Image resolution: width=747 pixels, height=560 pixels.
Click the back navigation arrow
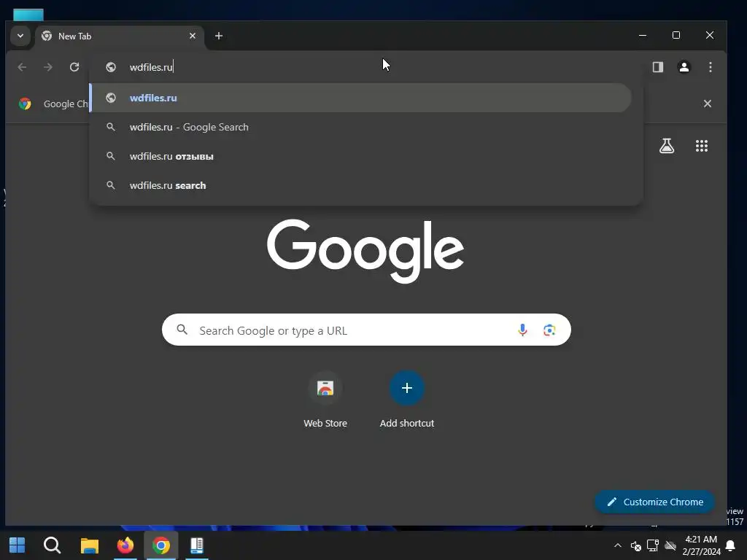point(22,67)
